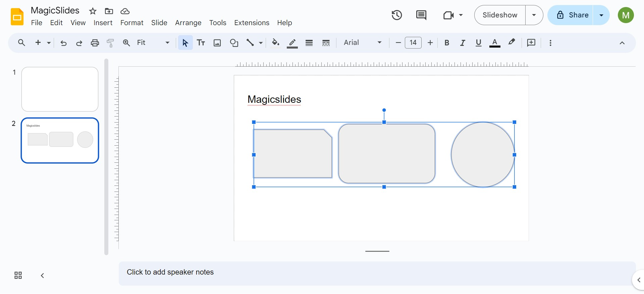Click the Paint format roller icon

coord(110,43)
